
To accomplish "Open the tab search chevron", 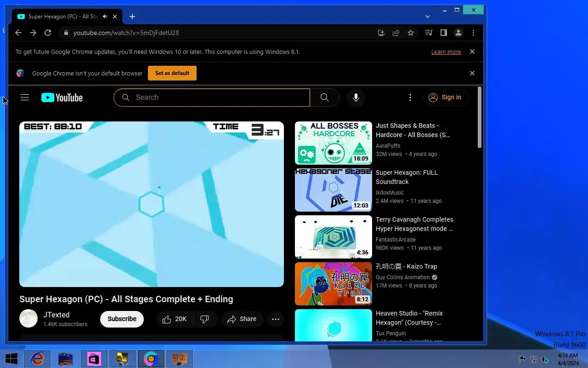I will (428, 17).
